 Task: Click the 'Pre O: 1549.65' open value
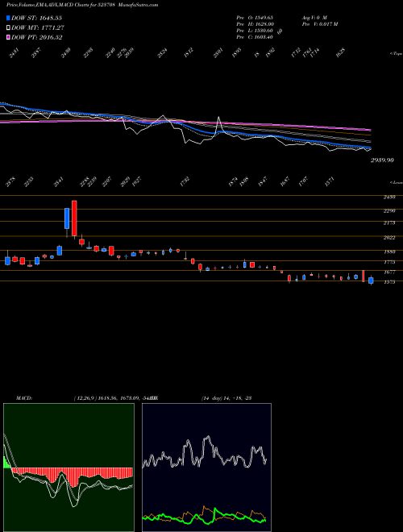coord(255,17)
